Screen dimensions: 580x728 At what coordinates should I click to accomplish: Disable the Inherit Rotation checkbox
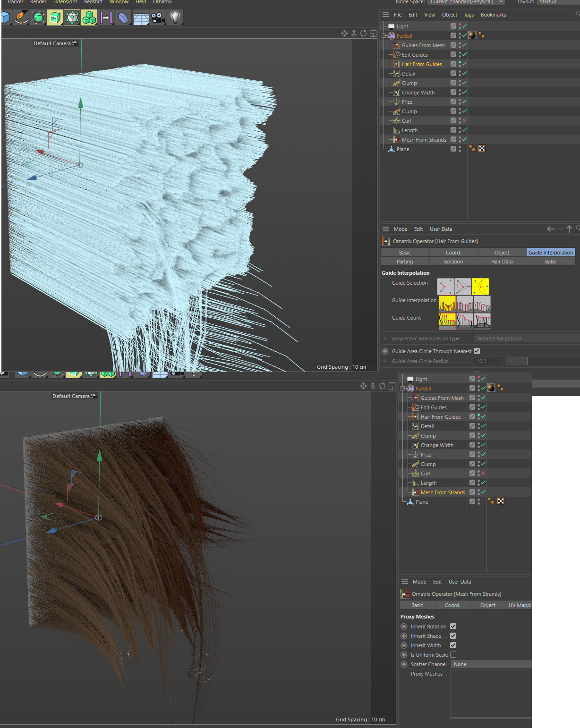tap(453, 626)
